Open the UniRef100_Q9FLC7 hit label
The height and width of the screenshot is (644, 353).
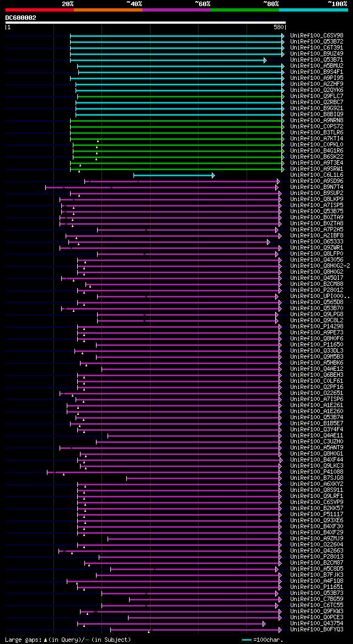[x=317, y=96]
